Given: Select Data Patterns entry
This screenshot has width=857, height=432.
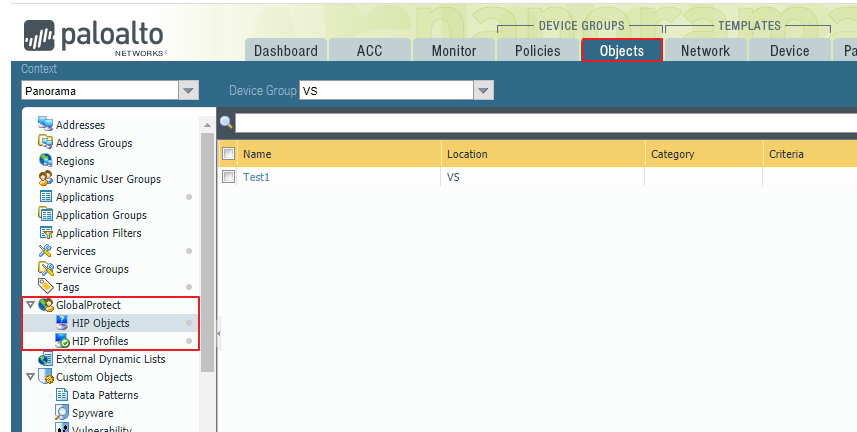Looking at the screenshot, I should 105,395.
